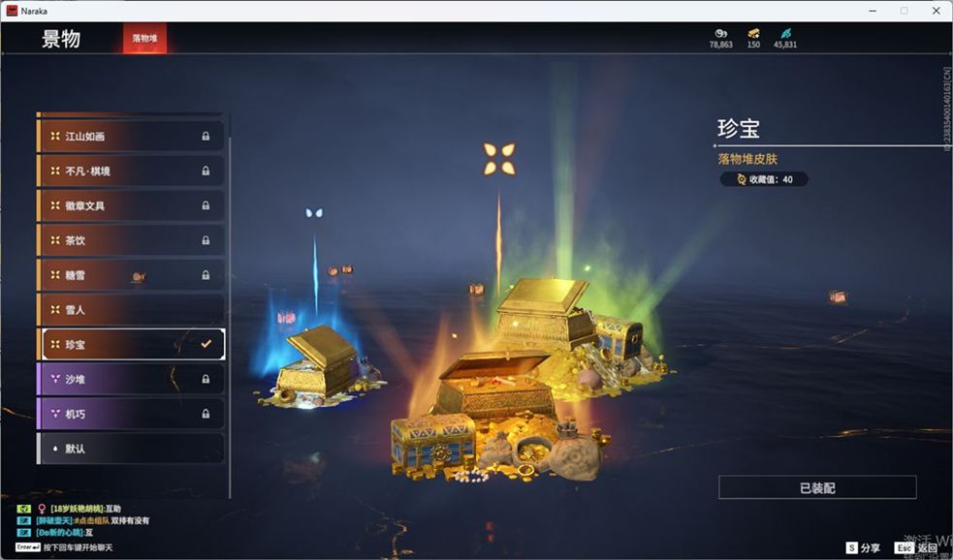Click the checkmark on the 珍宝 row
The width and height of the screenshot is (953, 560).
(206, 344)
